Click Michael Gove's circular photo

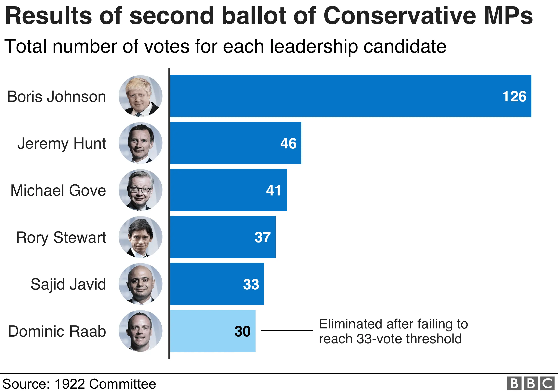(140, 190)
